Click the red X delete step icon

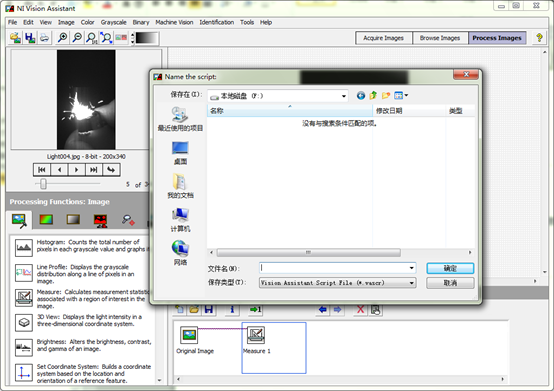[x=360, y=310]
